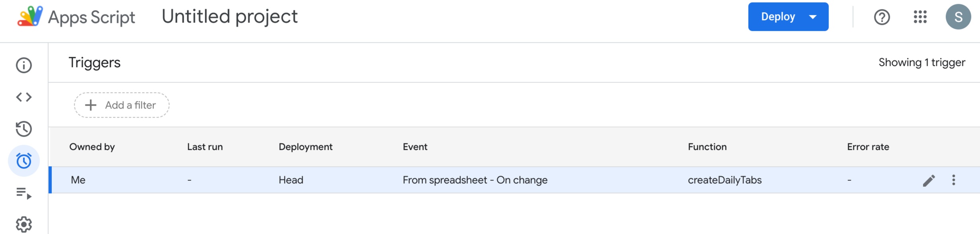This screenshot has width=980, height=234.
Task: Open the Google apps grid launcher
Action: (920, 17)
